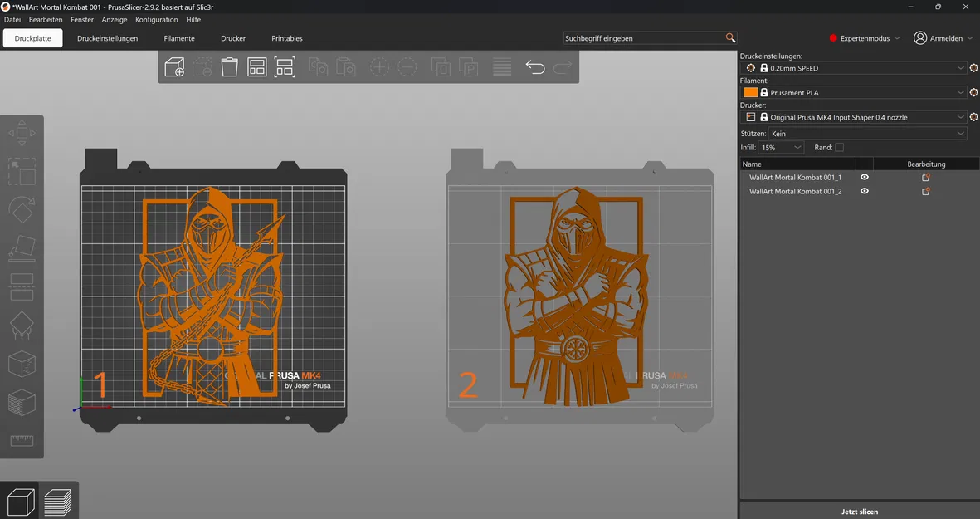Click the orange Prusament PLA filament swatch

tap(750, 92)
